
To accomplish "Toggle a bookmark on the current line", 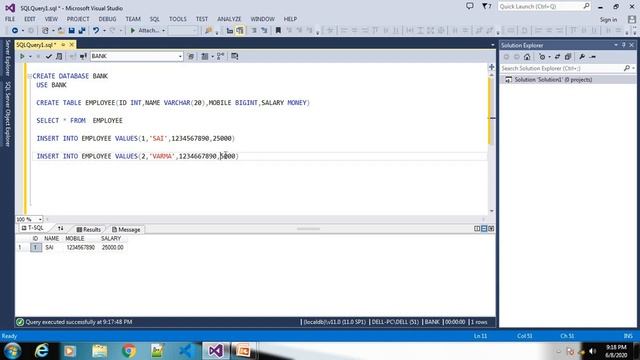I will (278, 31).
